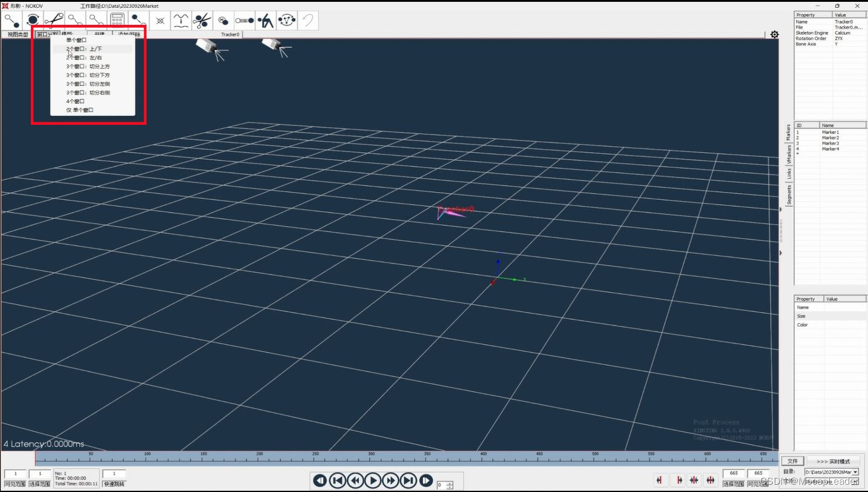Switch to the Tracker0 tab
This screenshot has height=492, width=868.
pyautogui.click(x=230, y=35)
